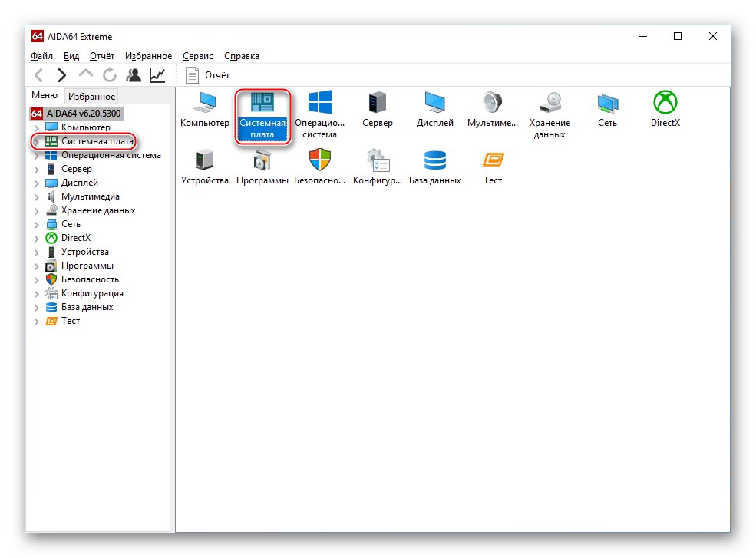Image resolution: width=756 pixels, height=558 pixels.
Task: Open the Справка menu
Action: point(242,56)
